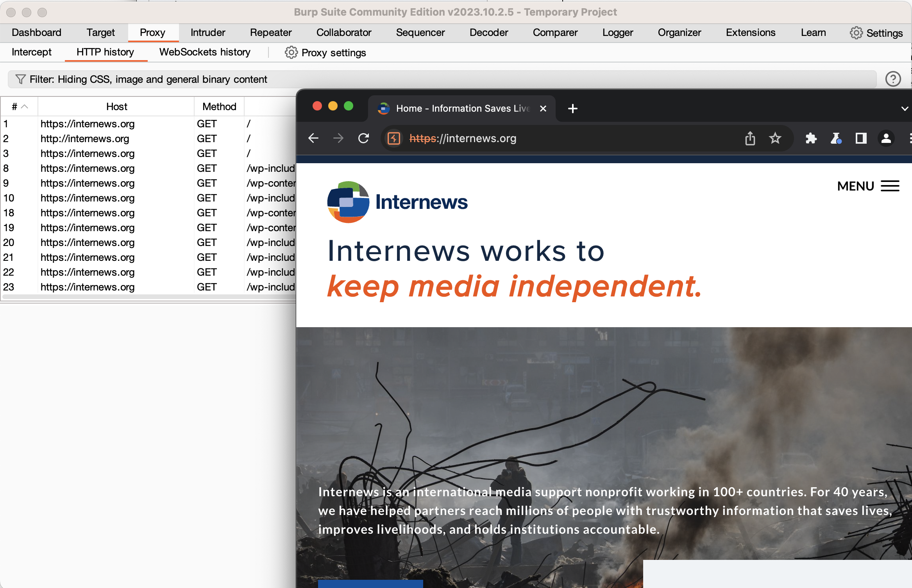Image resolution: width=912 pixels, height=588 pixels.
Task: Click the proxy badge icon in the address bar
Action: 393,138
